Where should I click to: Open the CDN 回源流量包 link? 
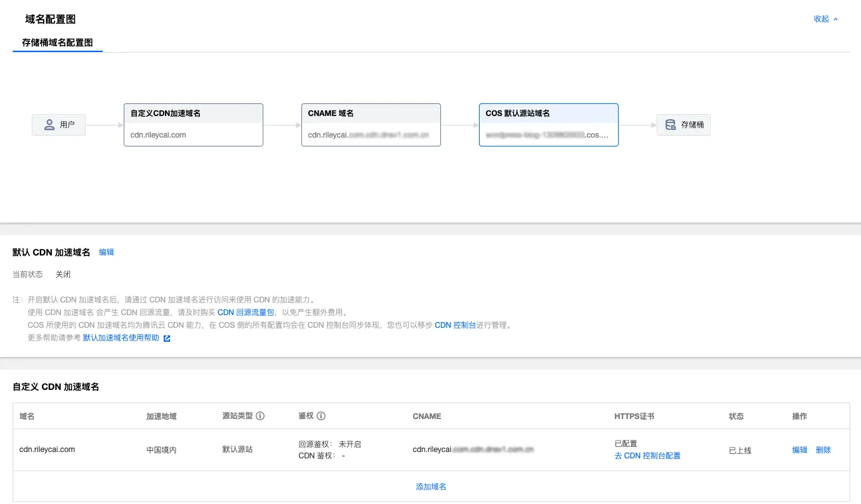click(246, 313)
